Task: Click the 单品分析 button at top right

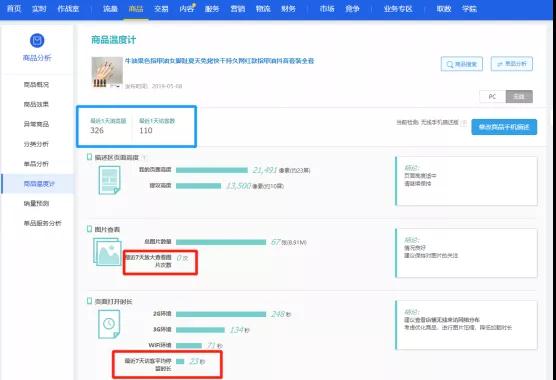Action: tap(512, 64)
